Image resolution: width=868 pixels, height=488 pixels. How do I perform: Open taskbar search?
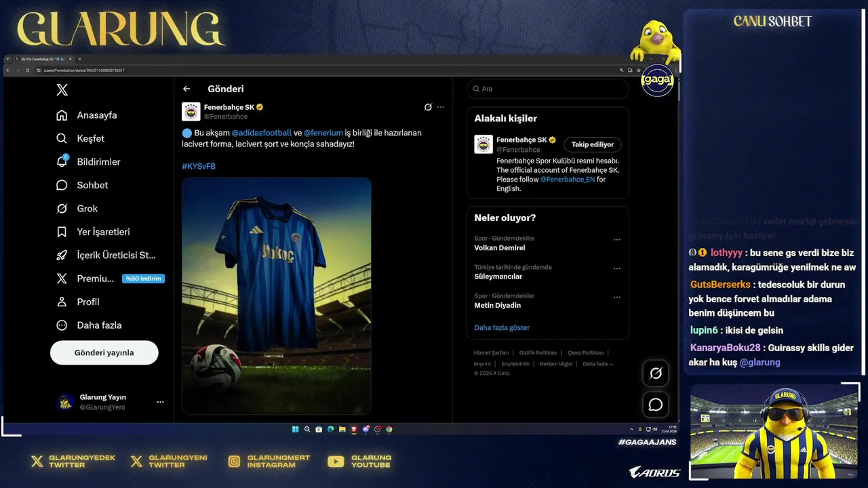(307, 429)
